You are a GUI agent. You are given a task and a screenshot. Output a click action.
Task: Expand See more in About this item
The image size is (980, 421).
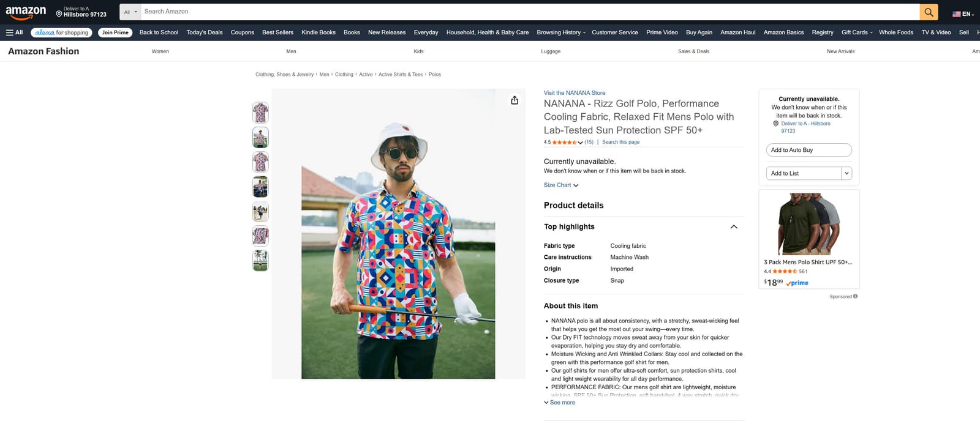point(560,403)
